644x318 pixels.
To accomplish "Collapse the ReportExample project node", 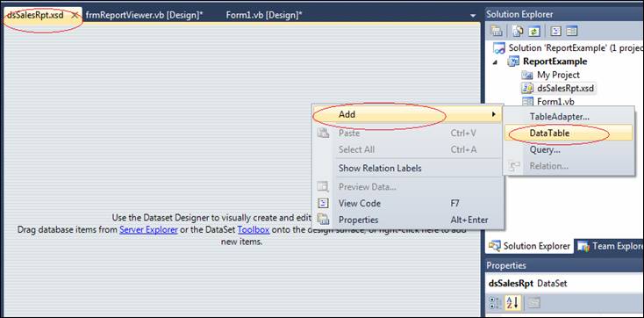I will 496,62.
